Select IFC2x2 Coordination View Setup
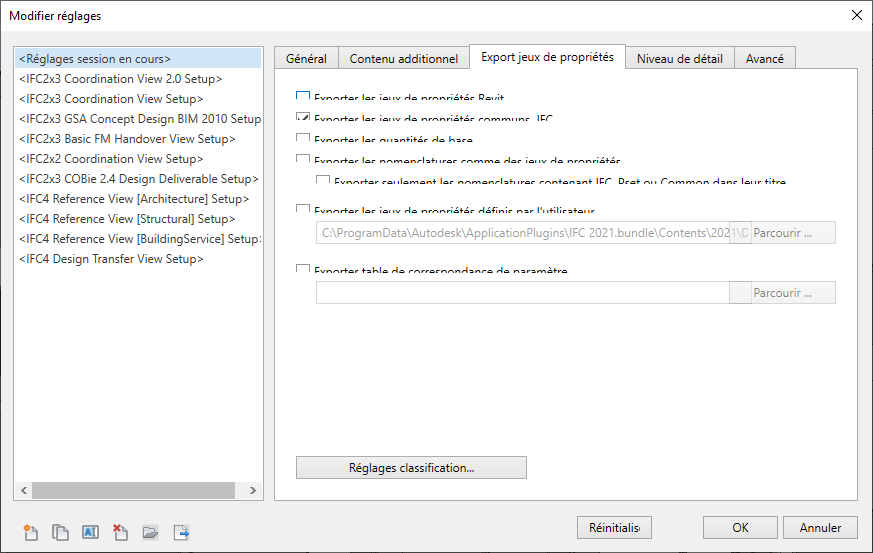 (138, 159)
